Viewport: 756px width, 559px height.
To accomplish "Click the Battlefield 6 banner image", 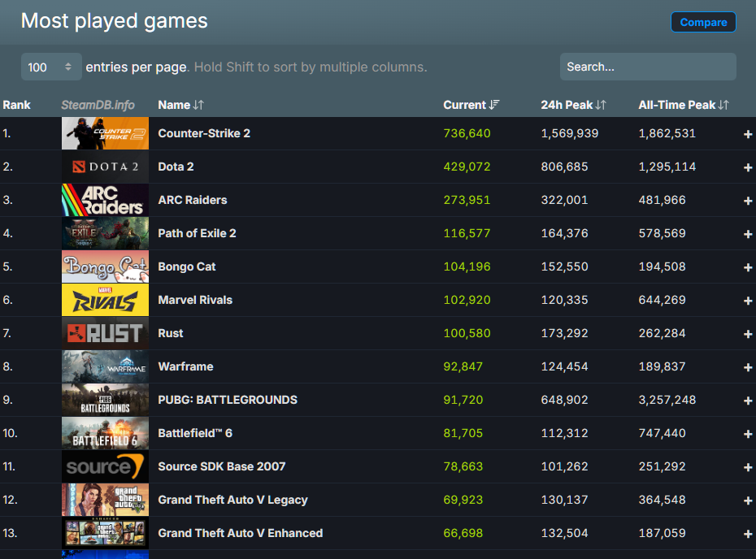I will (105, 433).
